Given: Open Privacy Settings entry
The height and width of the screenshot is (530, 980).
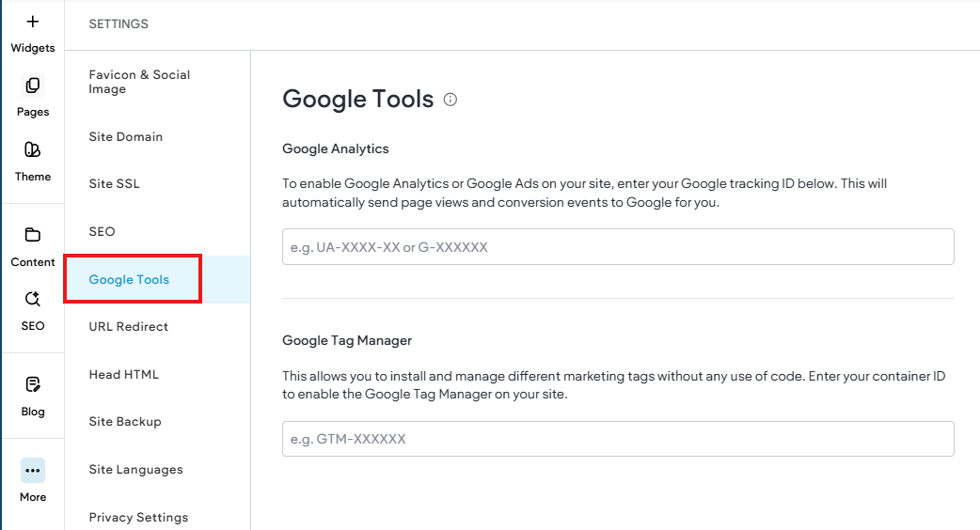Looking at the screenshot, I should [x=138, y=518].
